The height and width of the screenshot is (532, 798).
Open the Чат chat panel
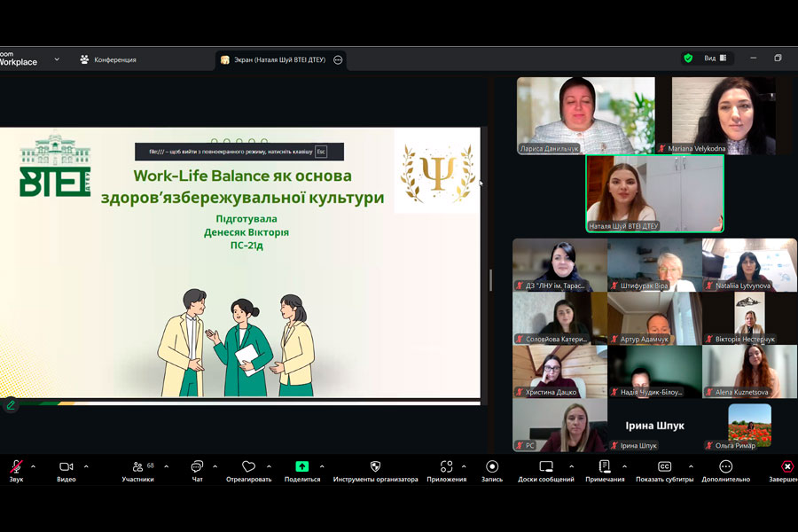click(x=197, y=467)
